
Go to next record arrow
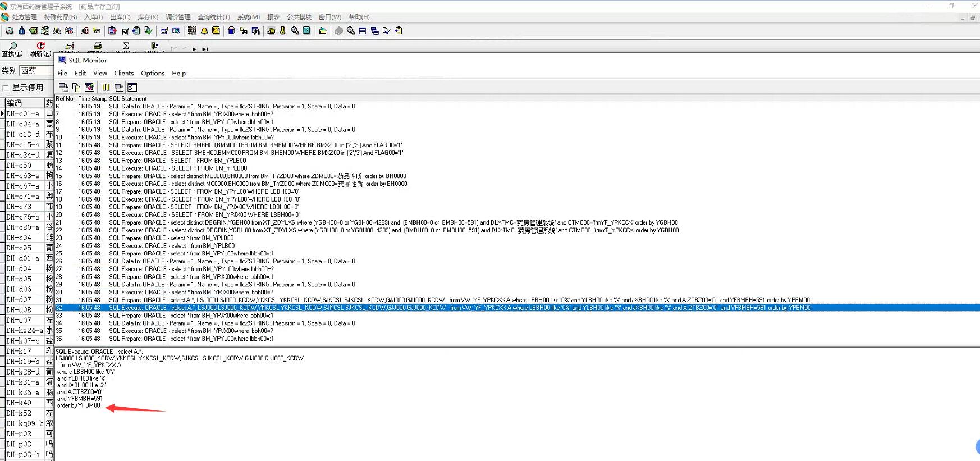click(194, 49)
